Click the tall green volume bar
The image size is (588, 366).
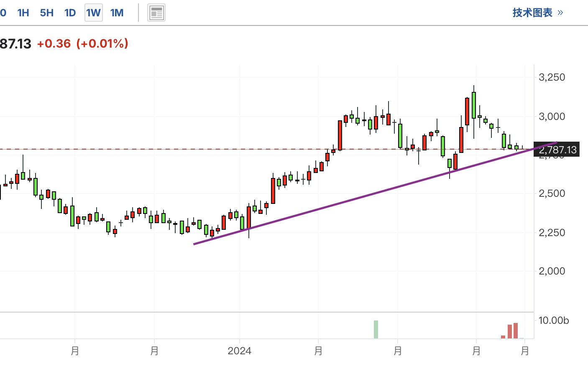coord(376,329)
